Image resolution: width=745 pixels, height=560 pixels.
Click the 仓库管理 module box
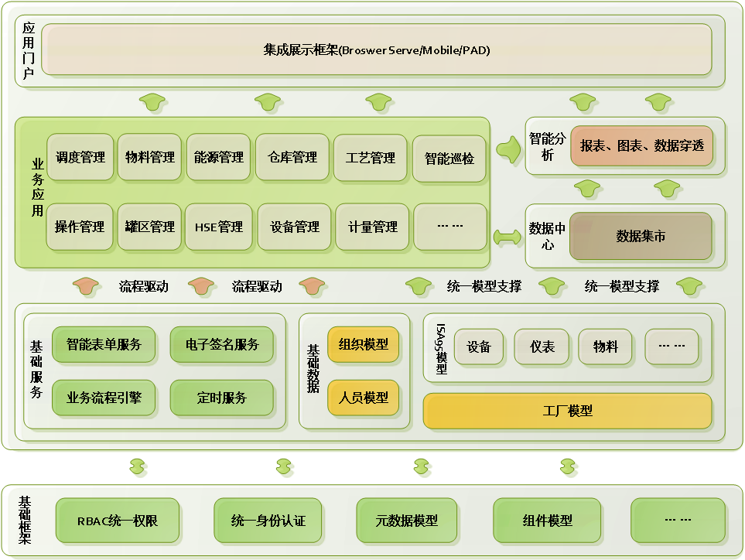pos(292,157)
